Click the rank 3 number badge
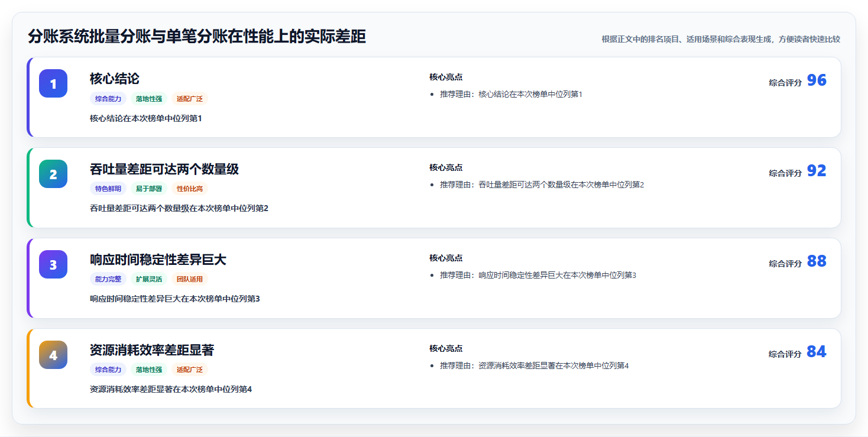 pyautogui.click(x=53, y=264)
